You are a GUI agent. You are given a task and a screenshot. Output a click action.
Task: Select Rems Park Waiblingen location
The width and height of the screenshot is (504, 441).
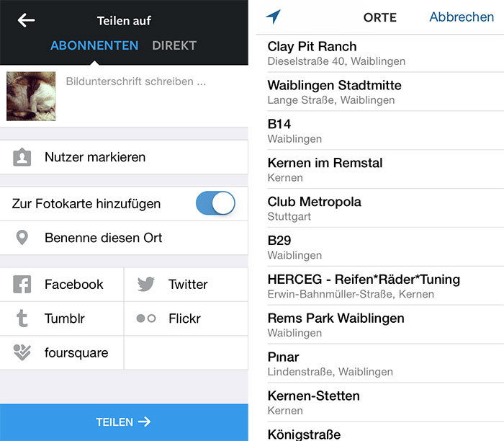click(385, 324)
